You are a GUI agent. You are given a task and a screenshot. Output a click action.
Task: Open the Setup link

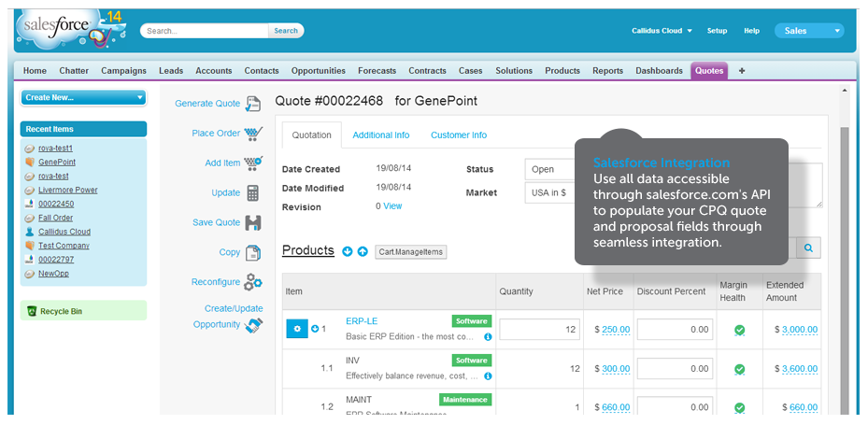point(717,31)
